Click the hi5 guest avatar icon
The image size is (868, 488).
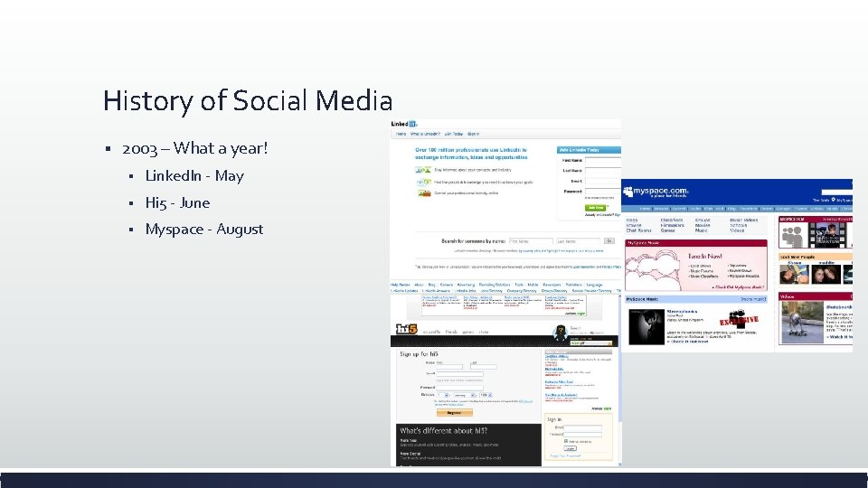[561, 333]
